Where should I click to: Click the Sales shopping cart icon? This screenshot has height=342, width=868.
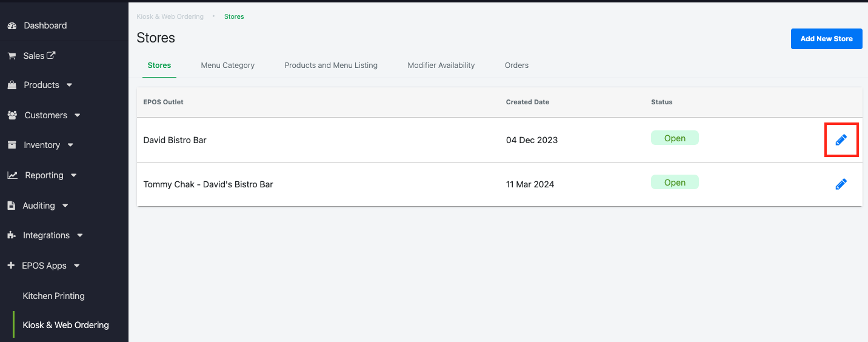12,56
